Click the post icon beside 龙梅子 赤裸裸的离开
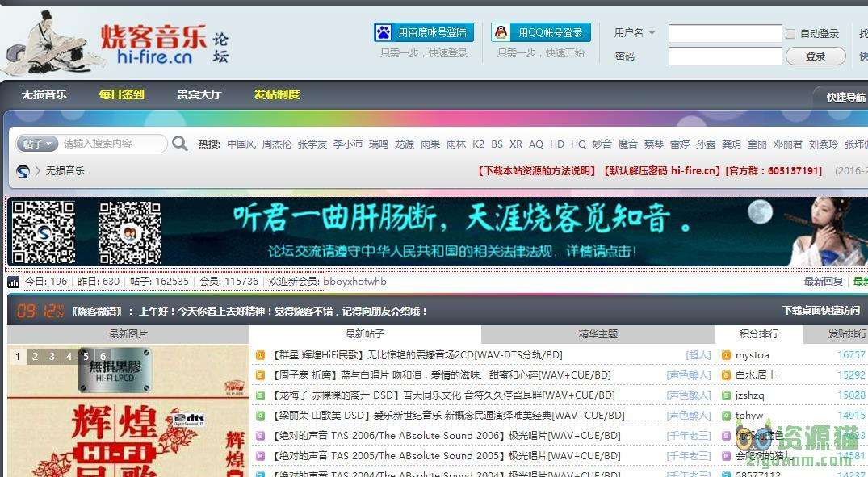 coord(260,395)
